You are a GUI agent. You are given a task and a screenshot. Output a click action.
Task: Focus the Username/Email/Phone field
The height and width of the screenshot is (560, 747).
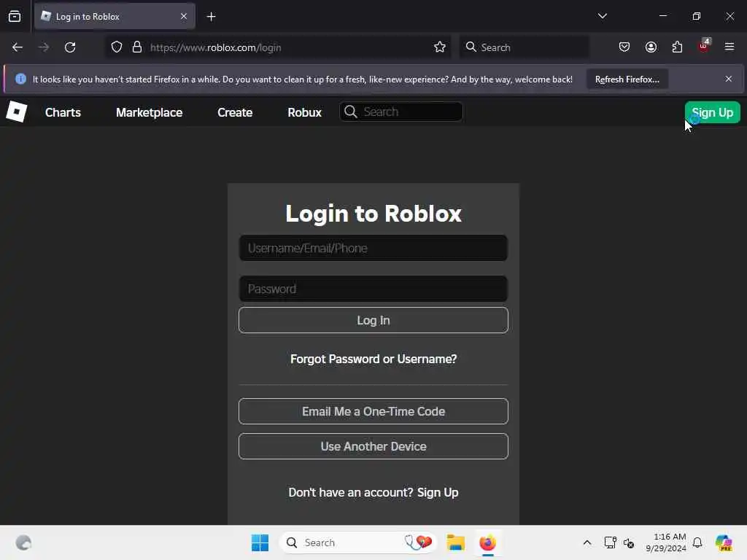click(x=373, y=248)
